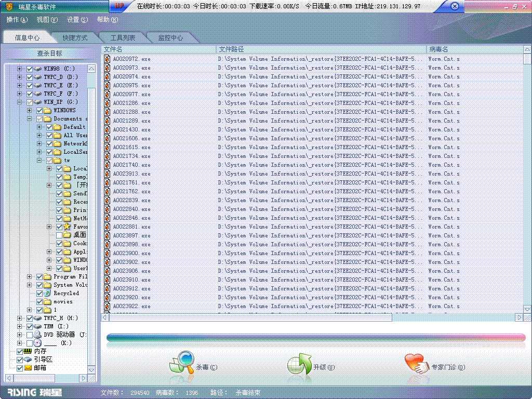Expand the All Users folder node

[x=39, y=135]
